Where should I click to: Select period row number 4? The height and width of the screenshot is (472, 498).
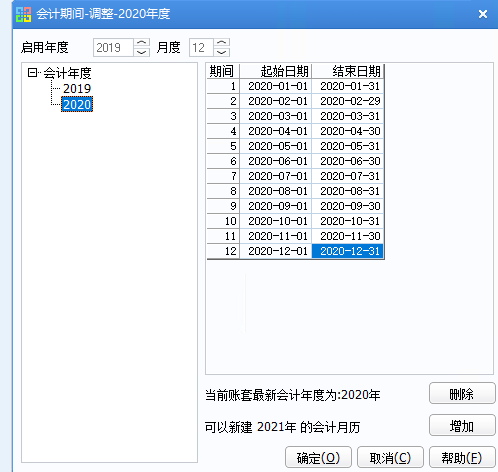pyautogui.click(x=223, y=131)
